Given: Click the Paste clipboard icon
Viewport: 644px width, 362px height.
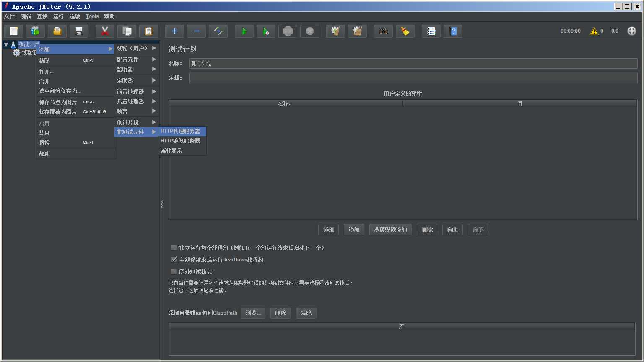Looking at the screenshot, I should point(148,31).
